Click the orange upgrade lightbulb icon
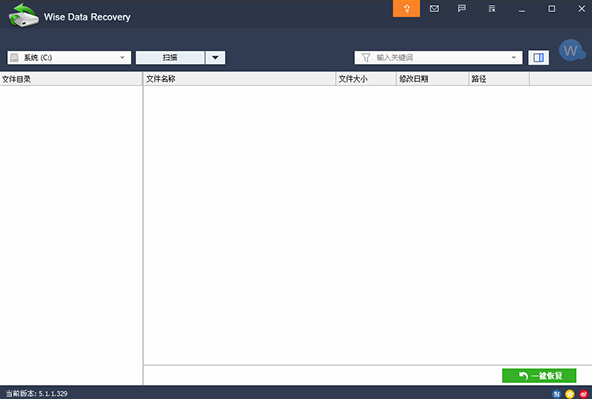This screenshot has width=592, height=399. click(406, 8)
